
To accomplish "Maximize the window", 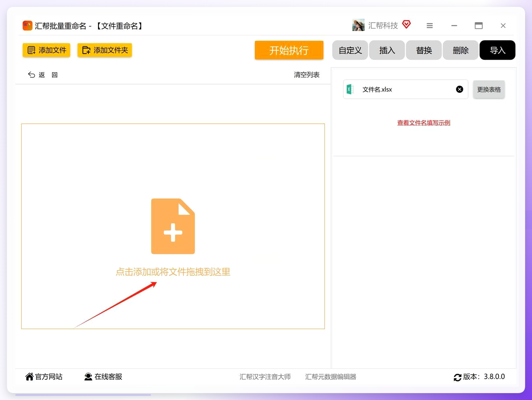I will pos(479,26).
